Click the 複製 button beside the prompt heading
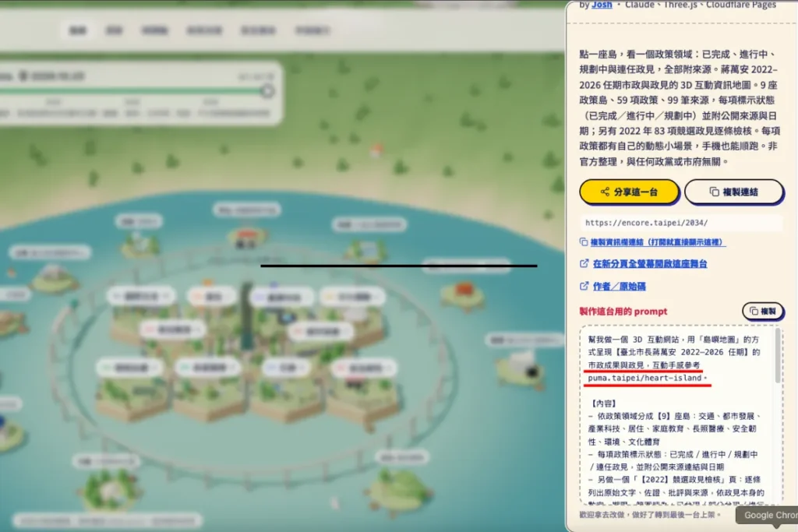798x532 pixels. pos(762,312)
